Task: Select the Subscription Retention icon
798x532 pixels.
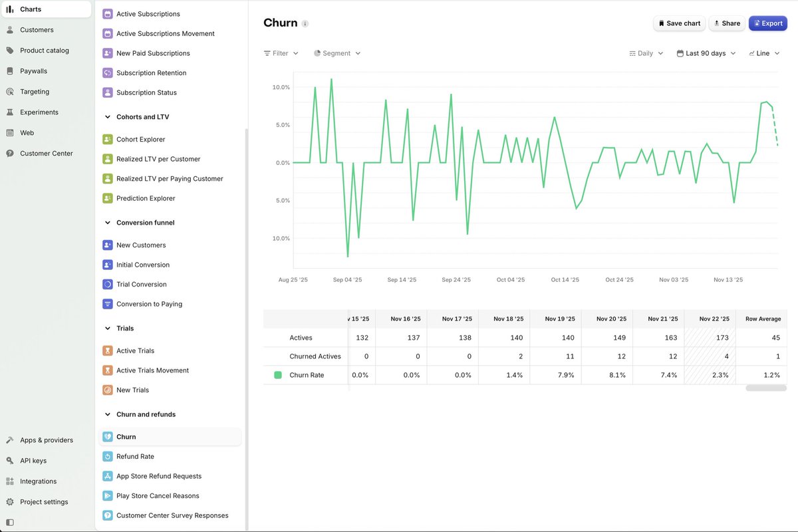Action: [108, 72]
